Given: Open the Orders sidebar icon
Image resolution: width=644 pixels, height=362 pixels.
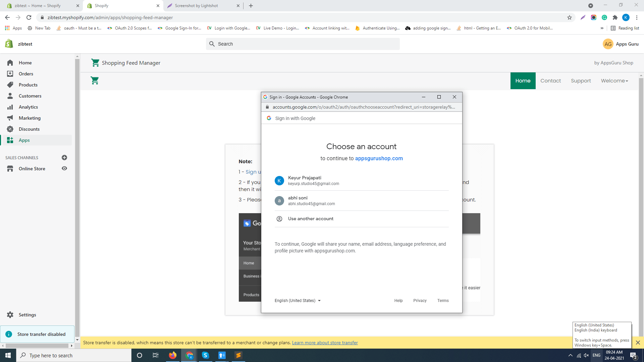Looking at the screenshot, I should [x=10, y=74].
